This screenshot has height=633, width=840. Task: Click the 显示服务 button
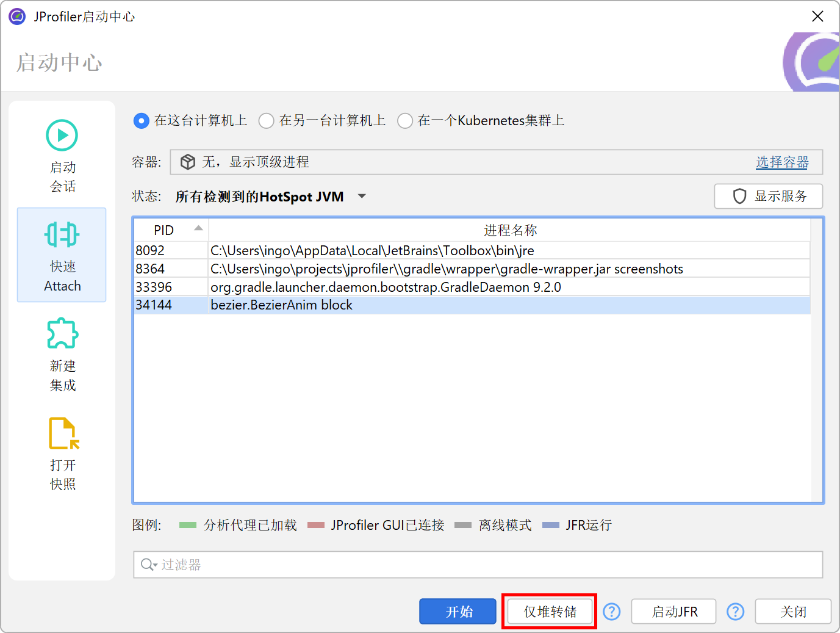pyautogui.click(x=769, y=197)
